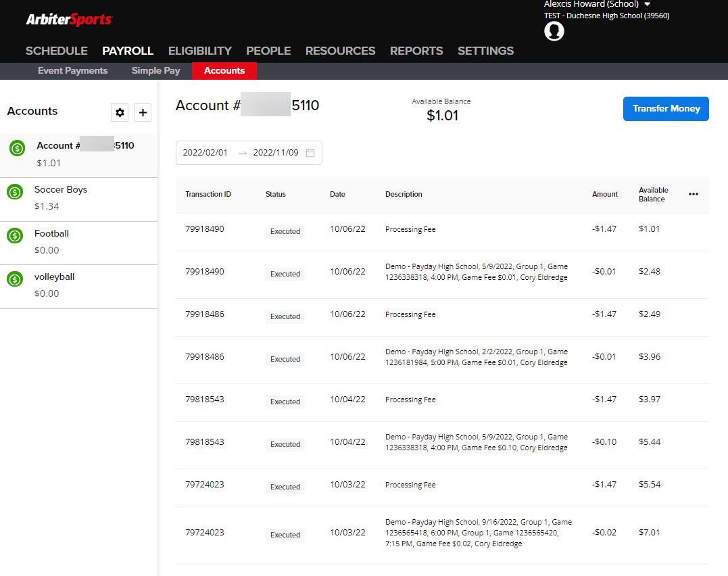
Task: Switch to the Event Payments tab
Action: point(72,70)
